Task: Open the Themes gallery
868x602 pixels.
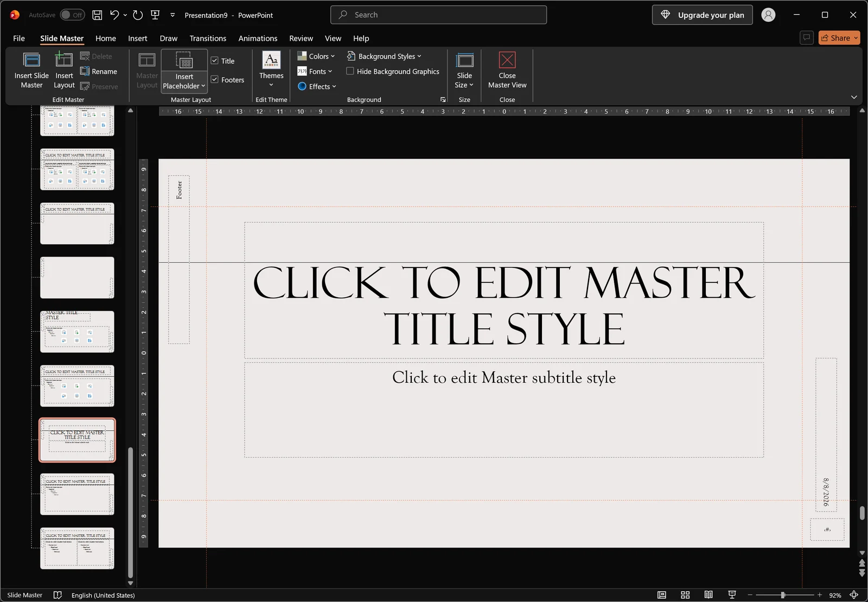Action: 271,69
